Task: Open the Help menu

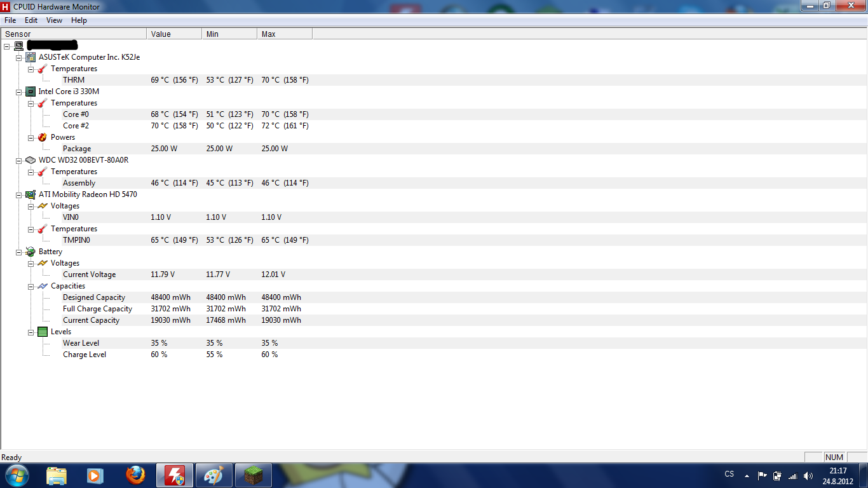Action: tap(79, 20)
